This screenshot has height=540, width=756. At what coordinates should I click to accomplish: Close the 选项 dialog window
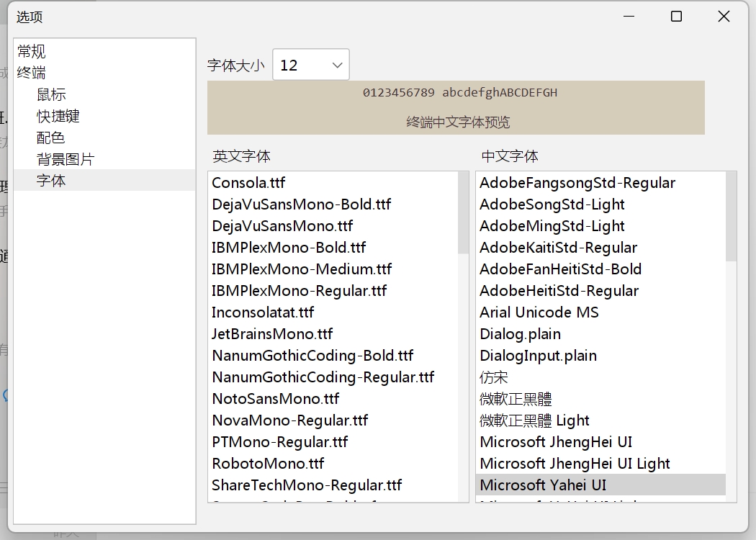click(x=724, y=17)
